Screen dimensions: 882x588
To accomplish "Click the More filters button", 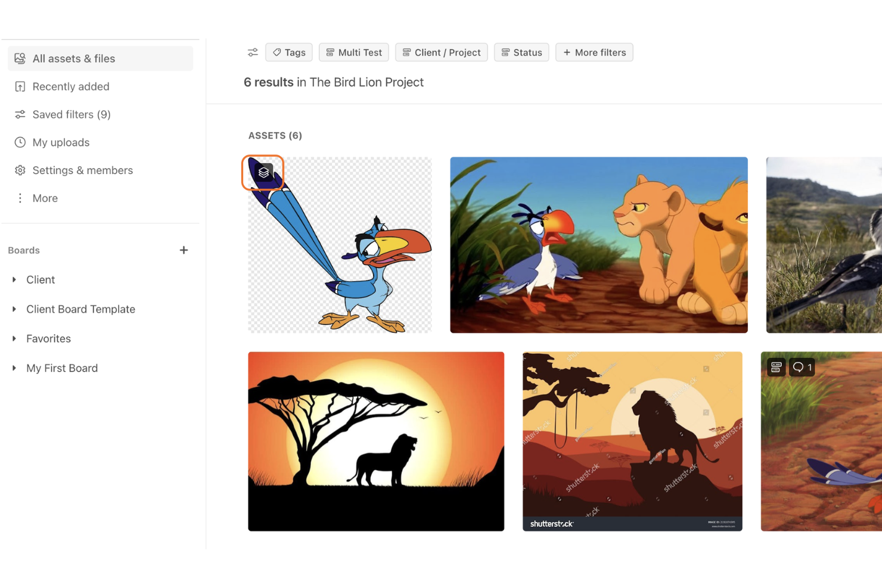I will point(594,52).
